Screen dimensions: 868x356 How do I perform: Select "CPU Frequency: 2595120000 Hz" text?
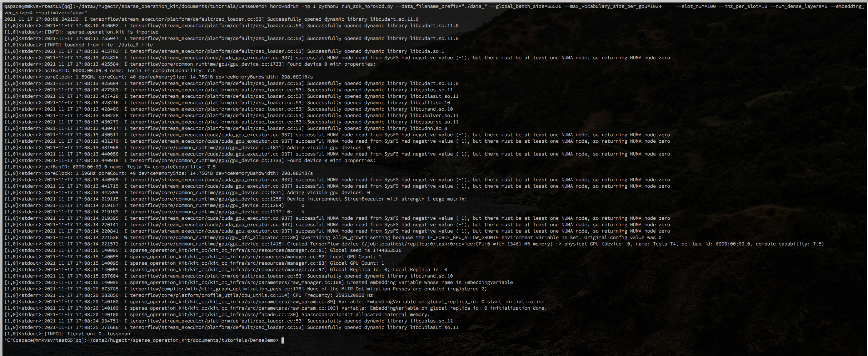[333, 295]
